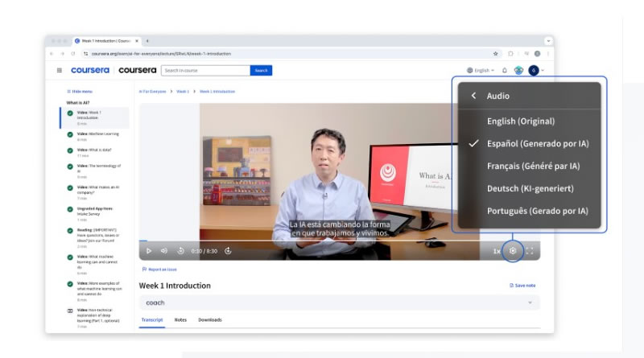
Task: Open the Chrome tab search dropdown
Action: coord(548,41)
